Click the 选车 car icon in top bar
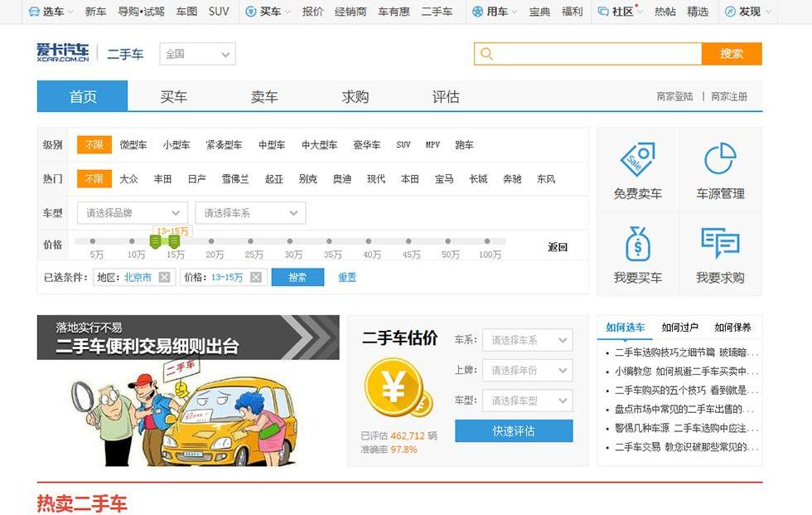 pyautogui.click(x=33, y=12)
